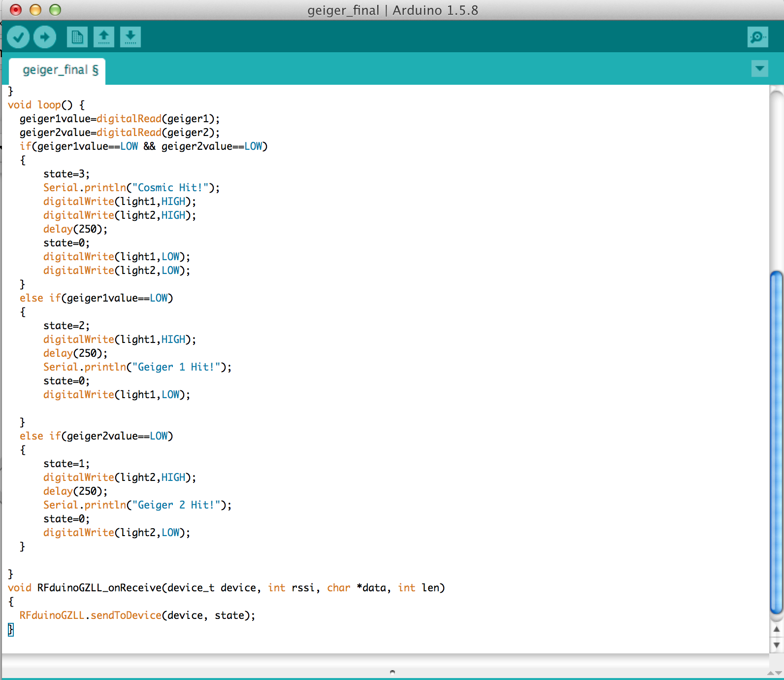The image size is (784, 680).
Task: Minimize the Arduino window
Action: 35,10
